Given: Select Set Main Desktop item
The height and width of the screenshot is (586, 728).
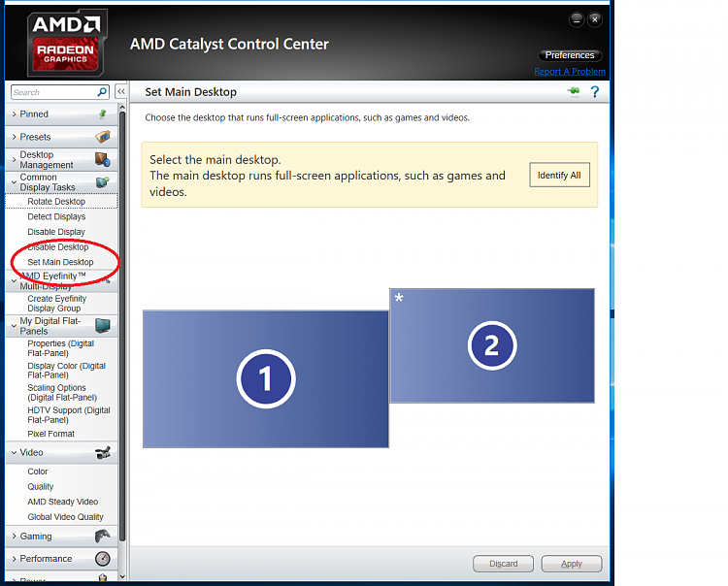Looking at the screenshot, I should click(60, 262).
